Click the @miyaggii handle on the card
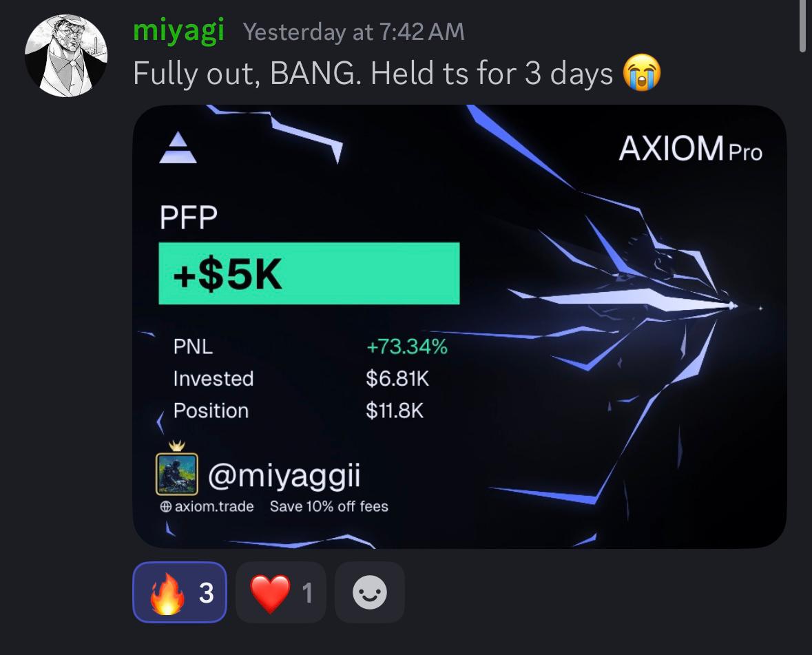812x655 pixels. (284, 475)
